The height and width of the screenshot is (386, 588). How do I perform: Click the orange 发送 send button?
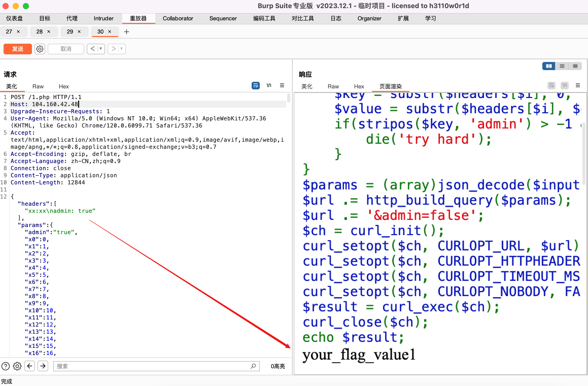(18, 49)
